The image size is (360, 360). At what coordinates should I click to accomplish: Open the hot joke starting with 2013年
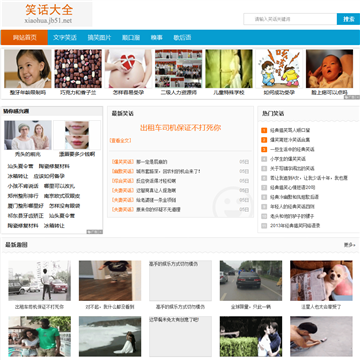click(x=295, y=226)
